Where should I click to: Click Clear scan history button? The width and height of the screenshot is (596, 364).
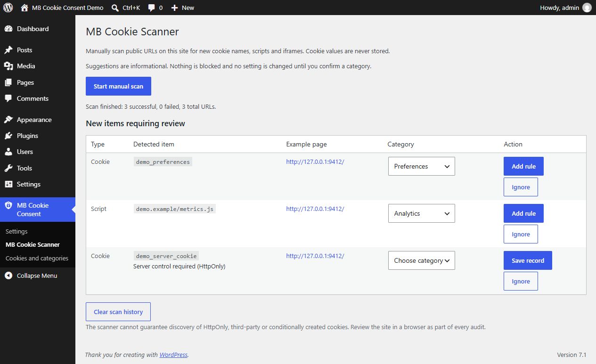(118, 312)
